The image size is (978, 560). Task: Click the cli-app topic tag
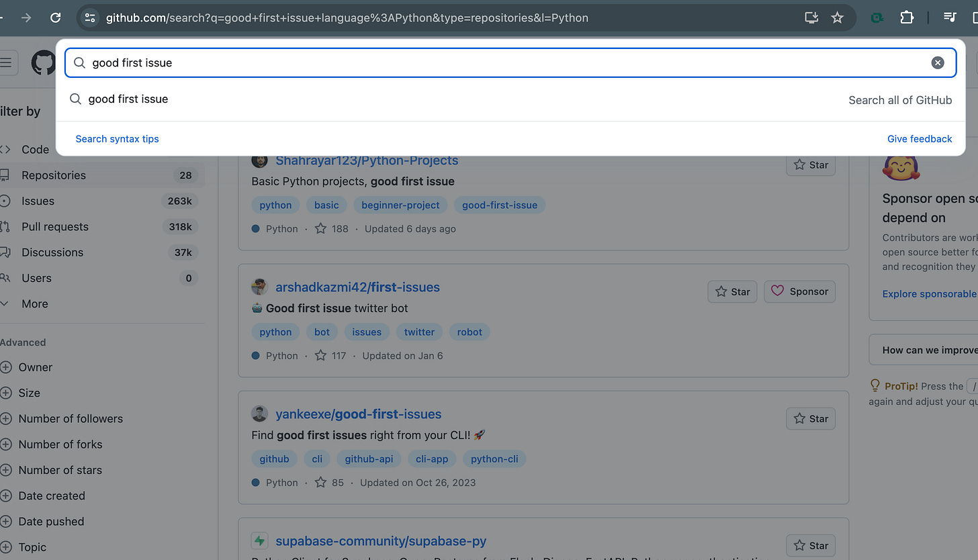click(432, 459)
